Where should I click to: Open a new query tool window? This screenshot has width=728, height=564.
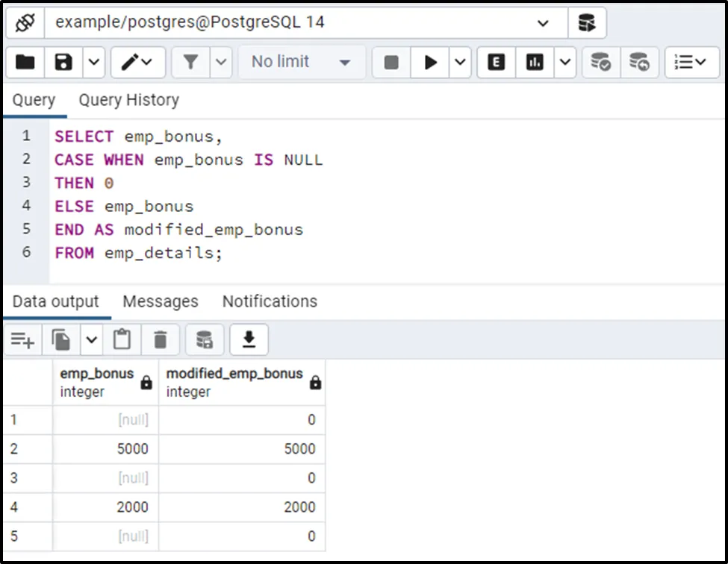587,22
